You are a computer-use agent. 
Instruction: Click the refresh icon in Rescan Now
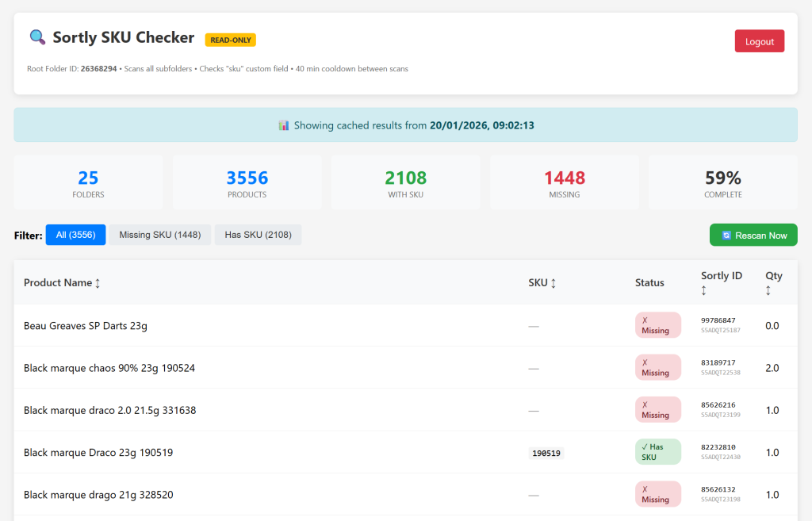(726, 236)
